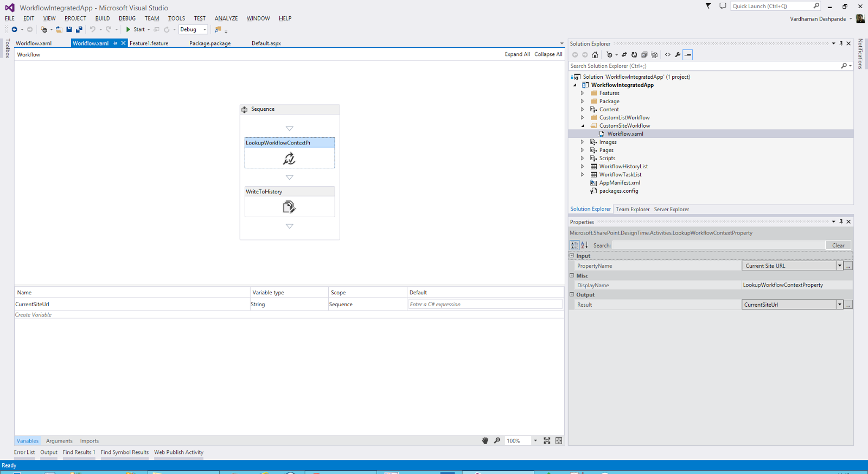Select the Pan hand tool in designer
The width and height of the screenshot is (868, 474).
485,441
